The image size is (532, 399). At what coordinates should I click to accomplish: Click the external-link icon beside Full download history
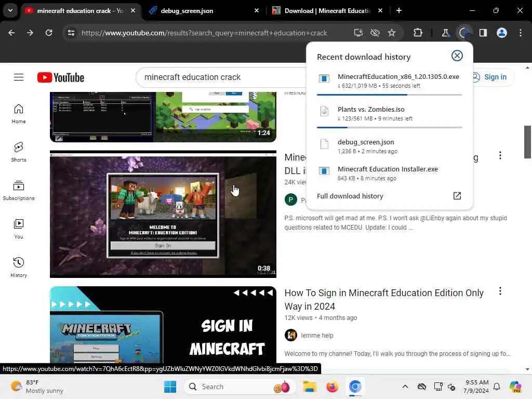457,196
